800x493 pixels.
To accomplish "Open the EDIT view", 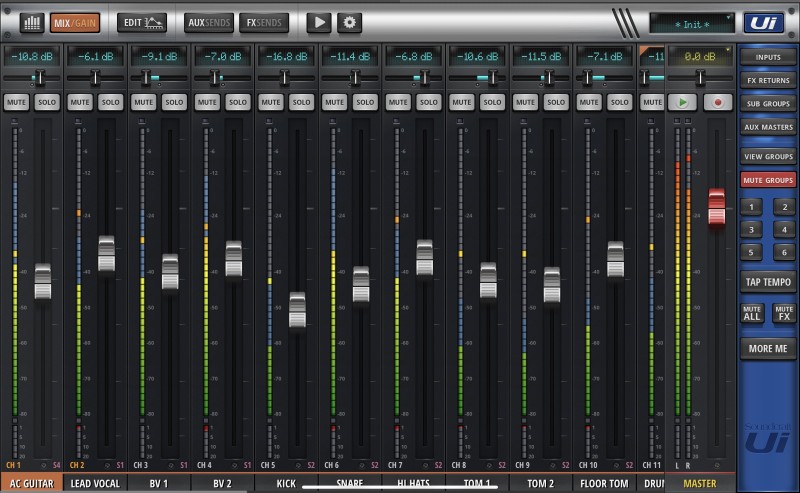I will [x=142, y=22].
